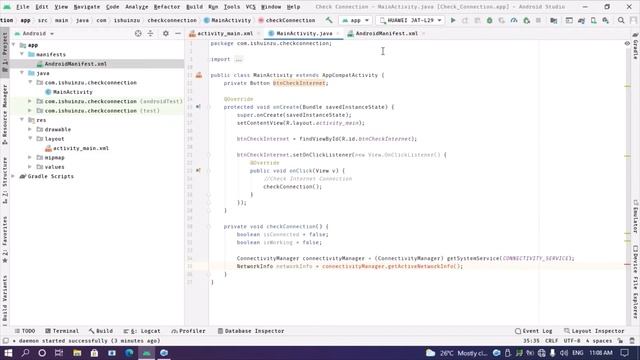Open the Android project view dropdown
Screen dimensions: 640x360
point(34,33)
